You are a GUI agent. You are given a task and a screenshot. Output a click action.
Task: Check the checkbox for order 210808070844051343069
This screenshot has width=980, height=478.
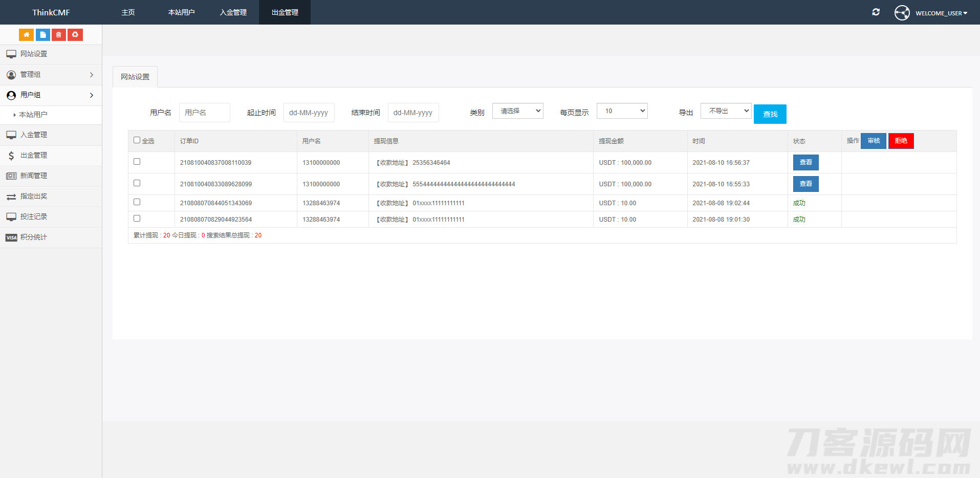137,202
